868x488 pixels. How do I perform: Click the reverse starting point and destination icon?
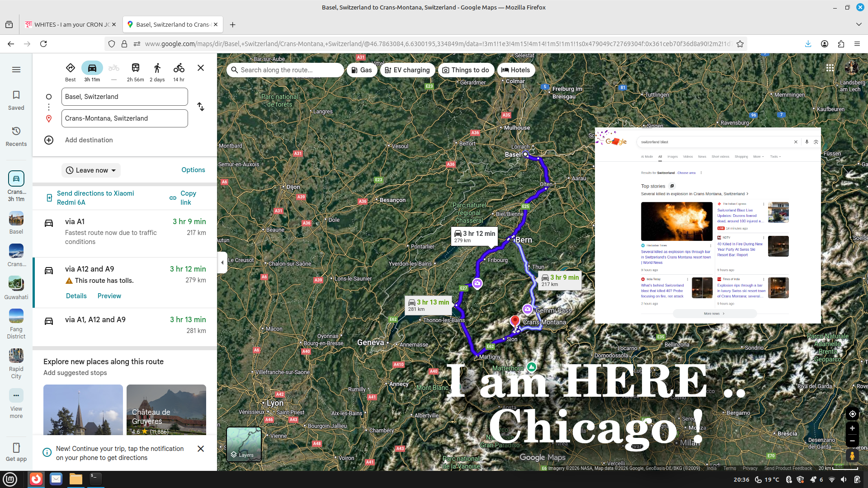click(x=201, y=107)
